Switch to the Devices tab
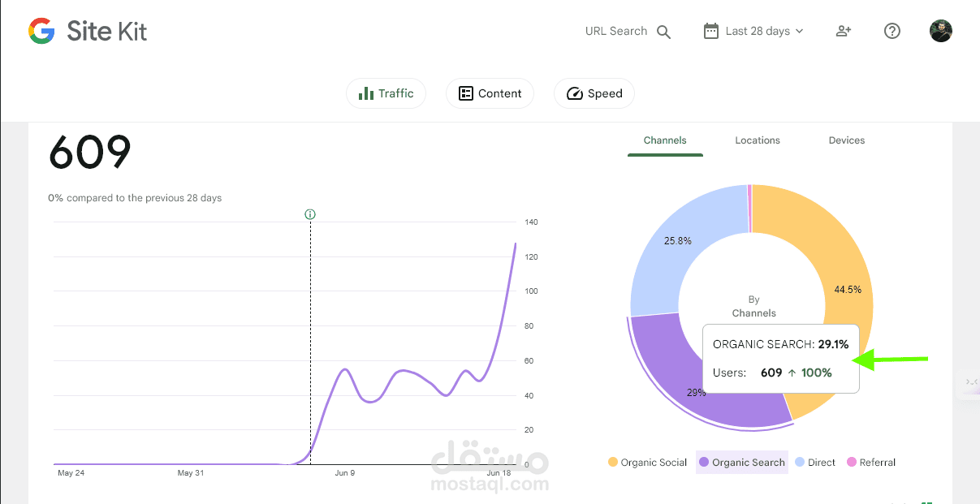 [847, 140]
